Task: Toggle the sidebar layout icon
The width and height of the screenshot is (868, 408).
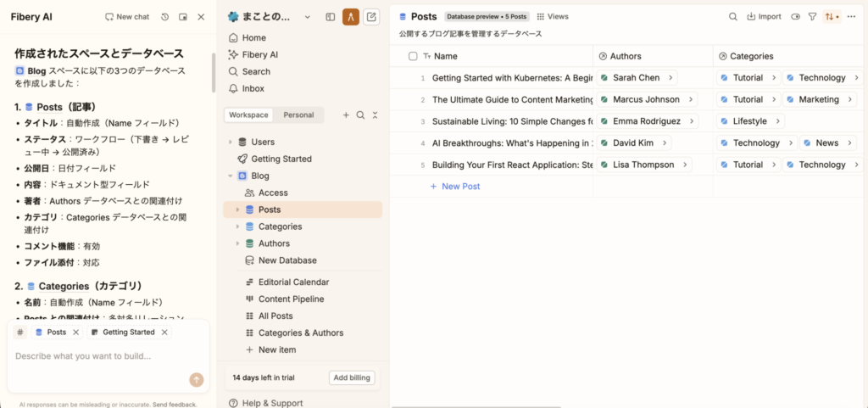Action: click(331, 17)
